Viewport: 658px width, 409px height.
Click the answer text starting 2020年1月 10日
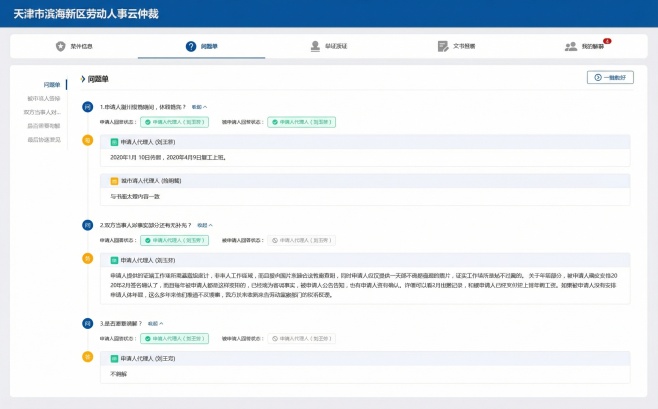[168, 158]
